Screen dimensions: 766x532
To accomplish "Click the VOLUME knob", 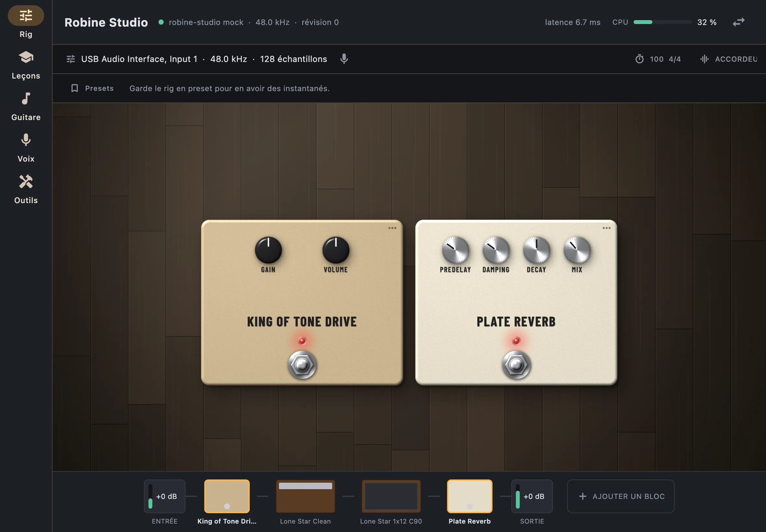I will [336, 250].
